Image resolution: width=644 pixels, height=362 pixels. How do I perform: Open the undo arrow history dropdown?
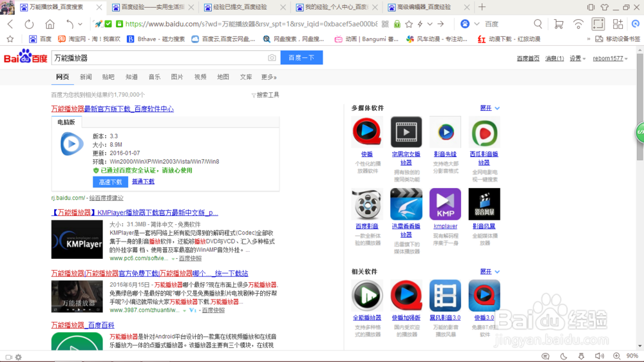[x=80, y=24]
